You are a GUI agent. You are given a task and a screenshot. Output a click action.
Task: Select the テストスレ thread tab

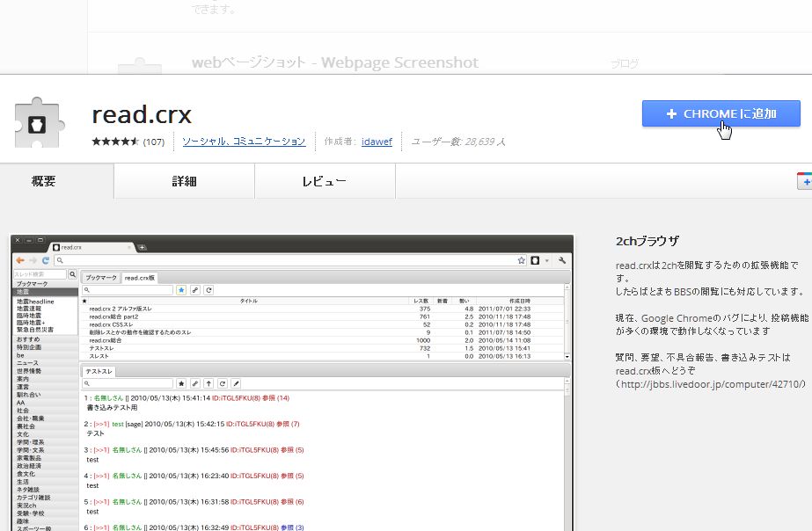99,371
